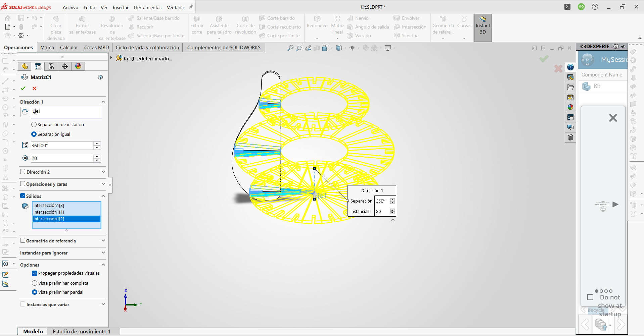This screenshot has width=644, height=336.
Task: Increase the instance count 20 in the panel
Action: tap(97, 156)
